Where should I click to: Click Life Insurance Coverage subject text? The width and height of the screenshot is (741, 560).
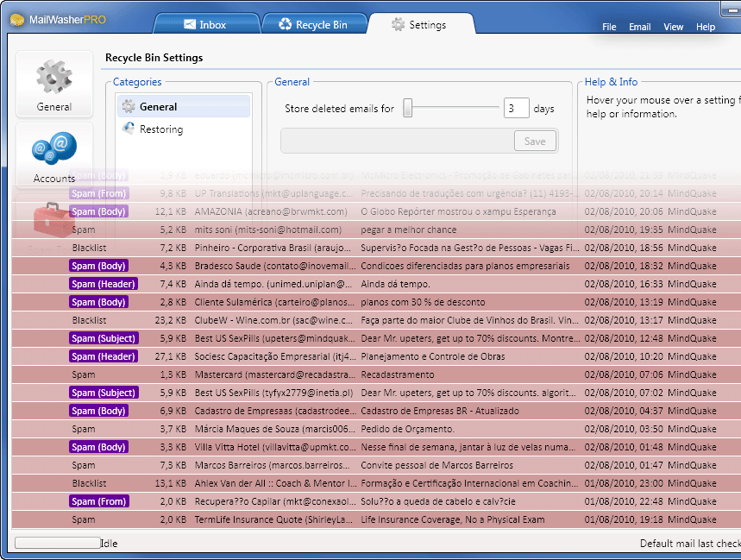(x=453, y=519)
